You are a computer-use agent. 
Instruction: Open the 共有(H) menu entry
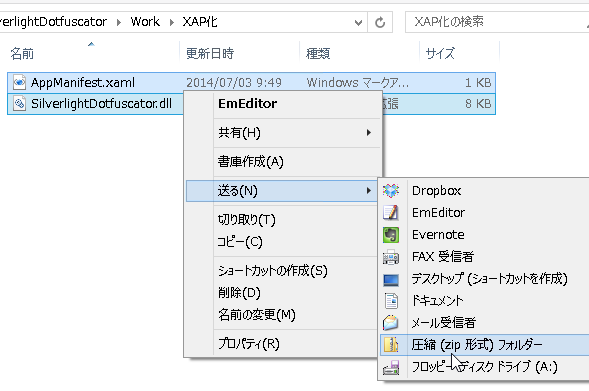(283, 133)
